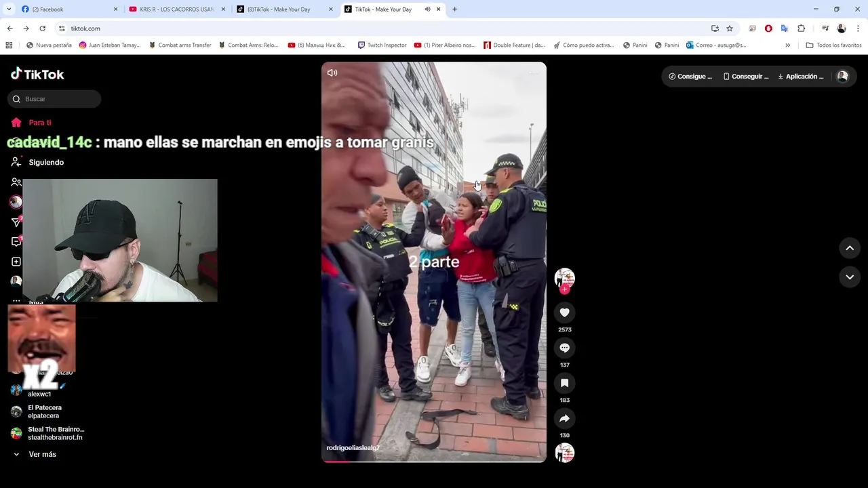The height and width of the screenshot is (488, 868).
Task: Open alexwc1 account
Action: 31,392
